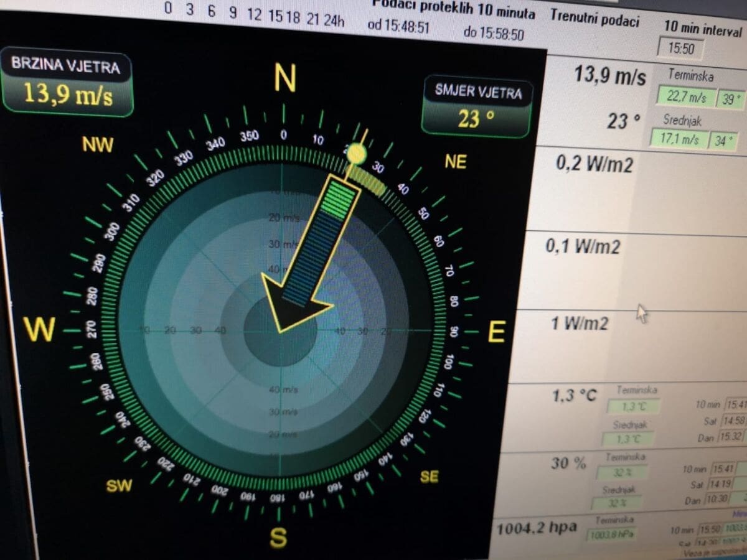This screenshot has height=560, width=747.
Task: Click the SMJER VJETRA 23° badge
Action: (x=477, y=107)
